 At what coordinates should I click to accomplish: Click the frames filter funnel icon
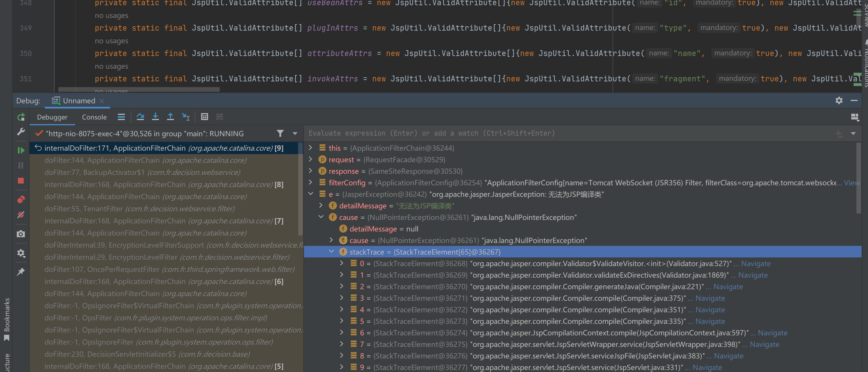click(x=280, y=133)
